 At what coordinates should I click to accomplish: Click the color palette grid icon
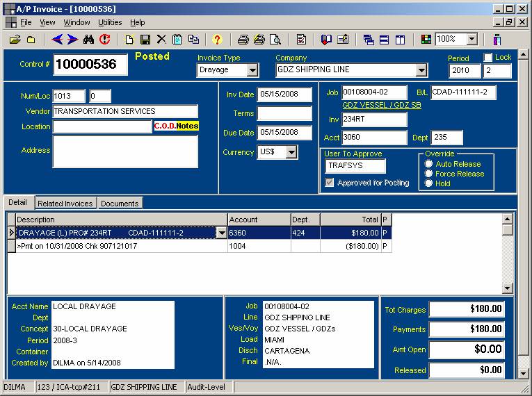(x=426, y=40)
